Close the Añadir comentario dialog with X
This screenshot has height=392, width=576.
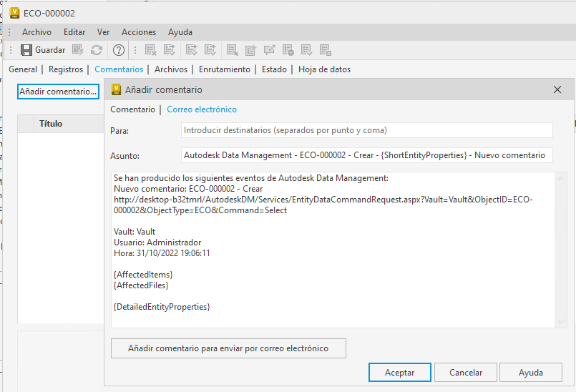click(x=557, y=89)
